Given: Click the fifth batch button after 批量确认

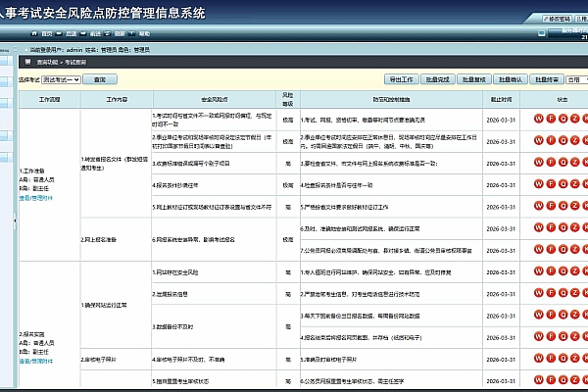Looking at the screenshot, I should coord(547,79).
